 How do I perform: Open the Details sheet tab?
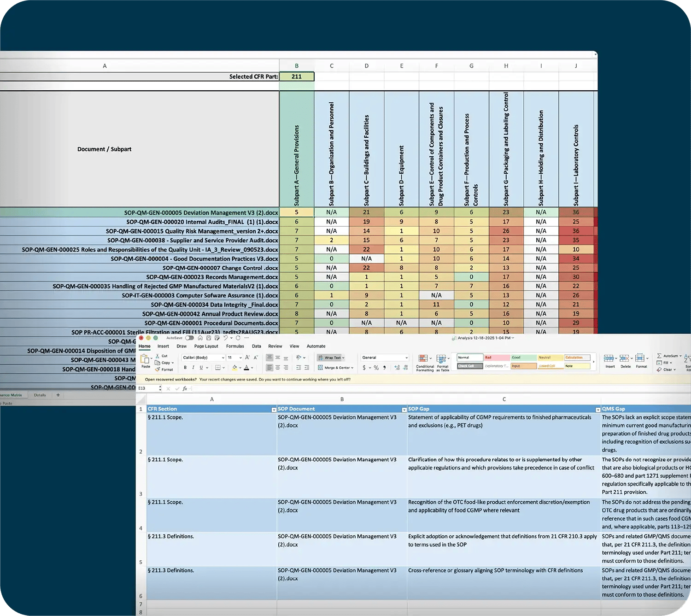click(x=40, y=395)
